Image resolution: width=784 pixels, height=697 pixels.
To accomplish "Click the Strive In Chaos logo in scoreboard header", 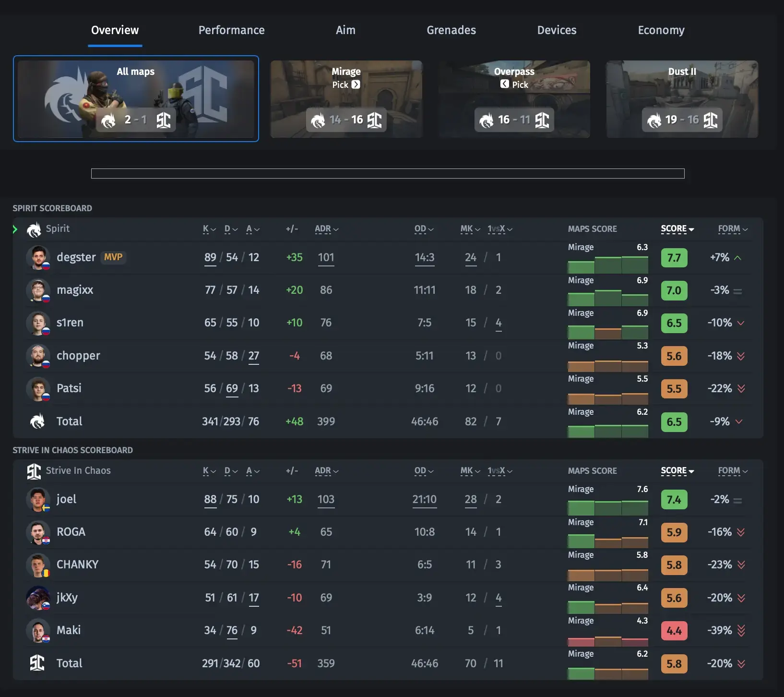I will coord(34,471).
